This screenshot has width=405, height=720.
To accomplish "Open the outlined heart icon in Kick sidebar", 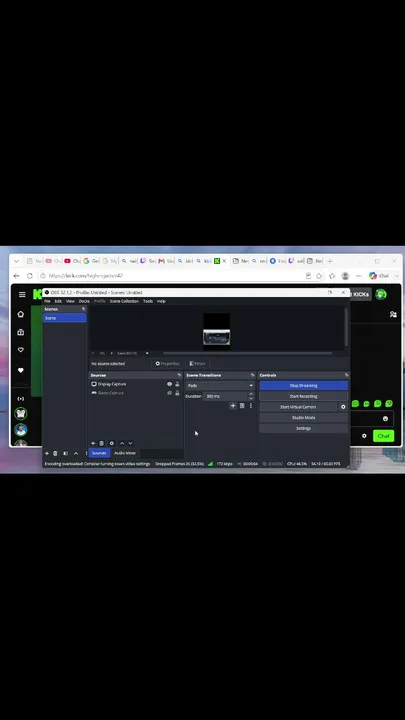I will point(21,350).
